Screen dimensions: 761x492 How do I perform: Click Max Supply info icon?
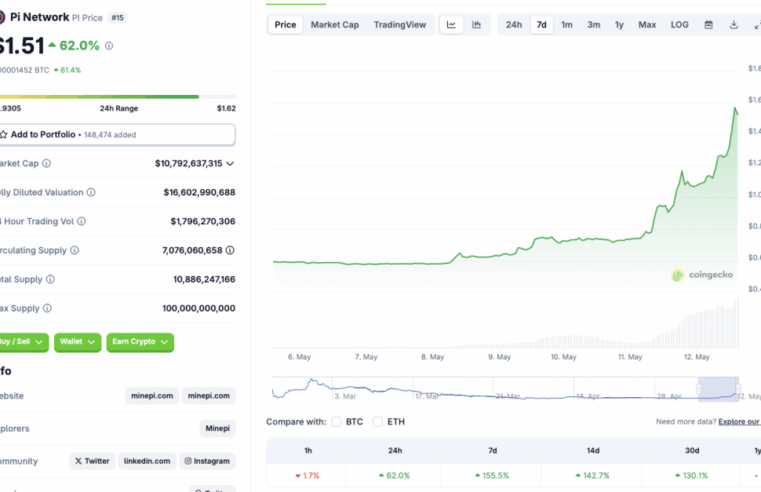pyautogui.click(x=47, y=308)
